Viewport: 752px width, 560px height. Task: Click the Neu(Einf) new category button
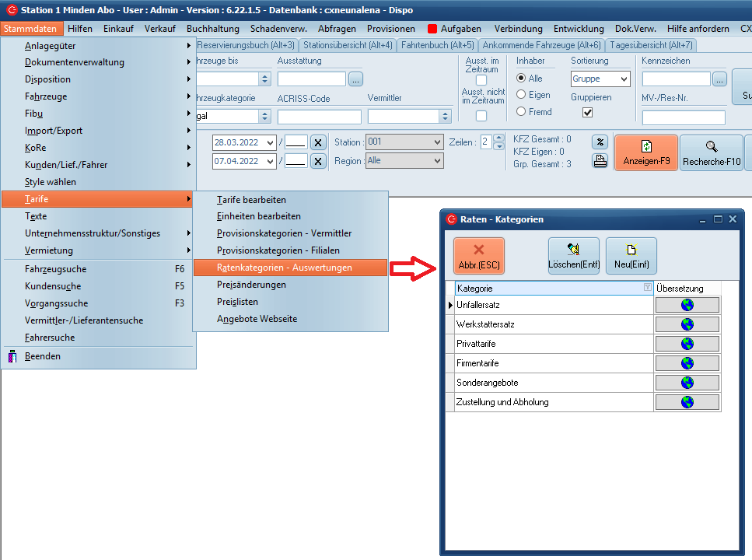(631, 256)
